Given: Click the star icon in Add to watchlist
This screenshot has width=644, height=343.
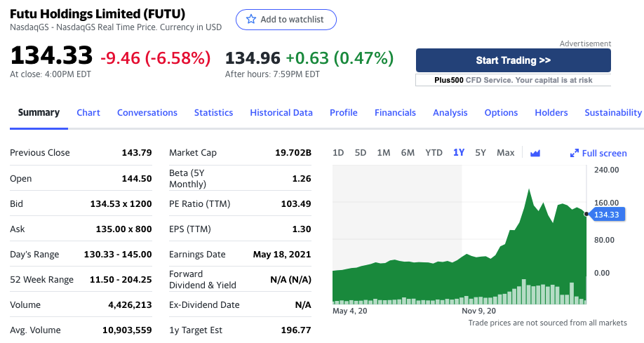Looking at the screenshot, I should [251, 19].
